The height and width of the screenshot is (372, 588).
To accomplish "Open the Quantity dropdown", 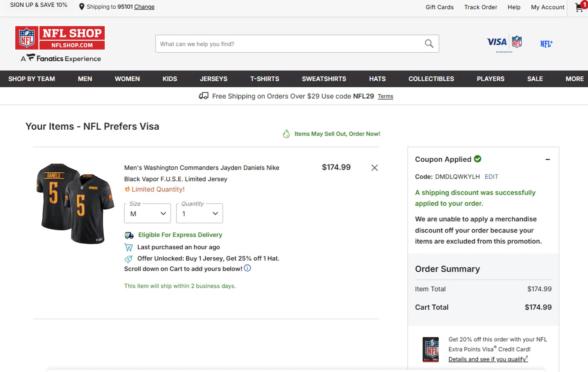I will click(200, 213).
